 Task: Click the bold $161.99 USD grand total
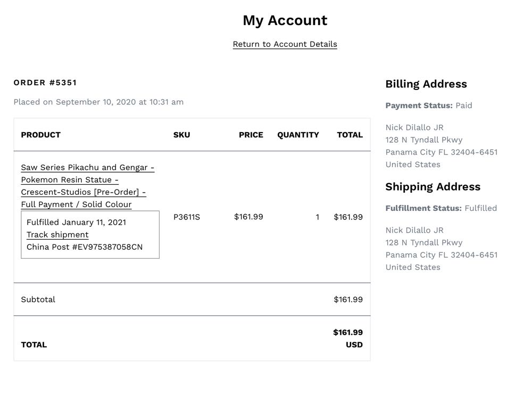click(x=348, y=338)
